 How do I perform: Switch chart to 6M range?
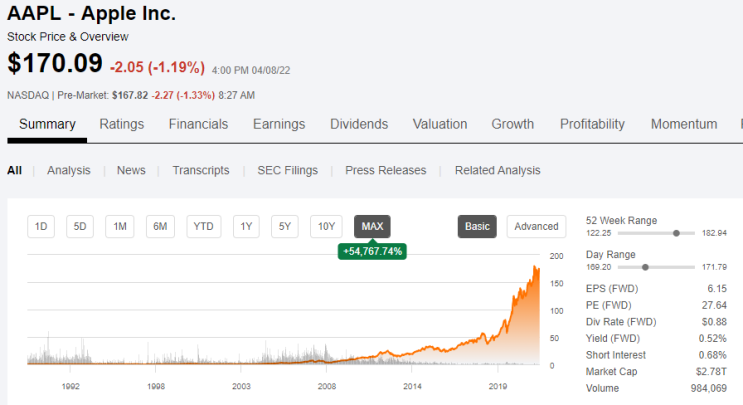[160, 226]
